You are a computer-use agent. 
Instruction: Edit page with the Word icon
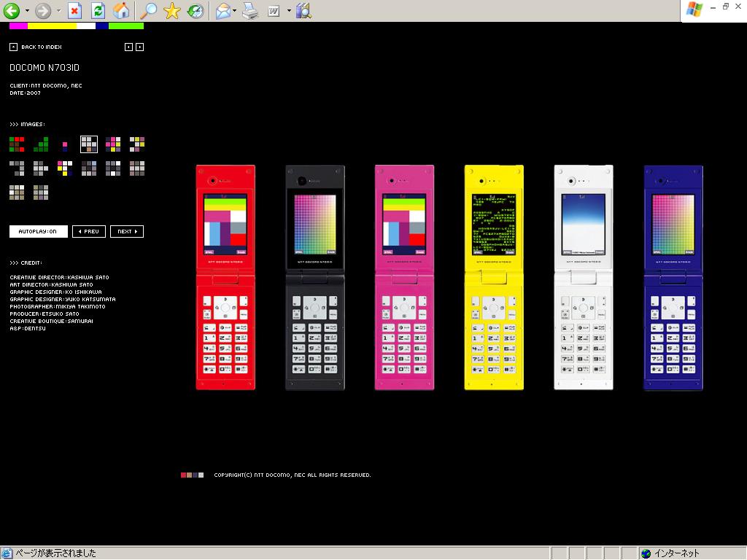(274, 10)
